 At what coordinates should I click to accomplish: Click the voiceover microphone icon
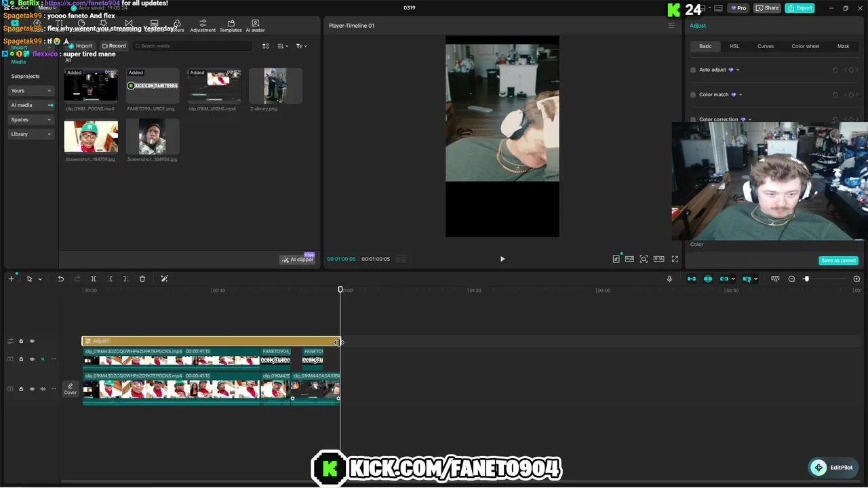pyautogui.click(x=669, y=279)
